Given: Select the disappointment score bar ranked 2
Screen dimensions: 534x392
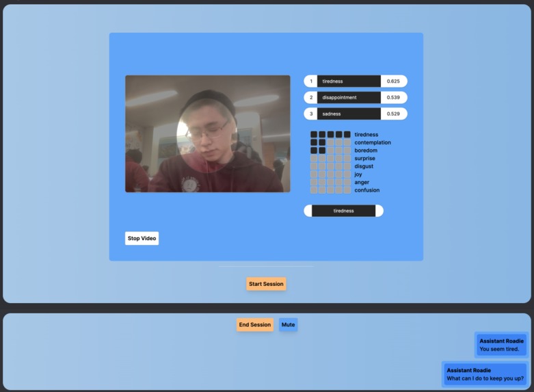Looking at the screenshot, I should click(x=356, y=98).
